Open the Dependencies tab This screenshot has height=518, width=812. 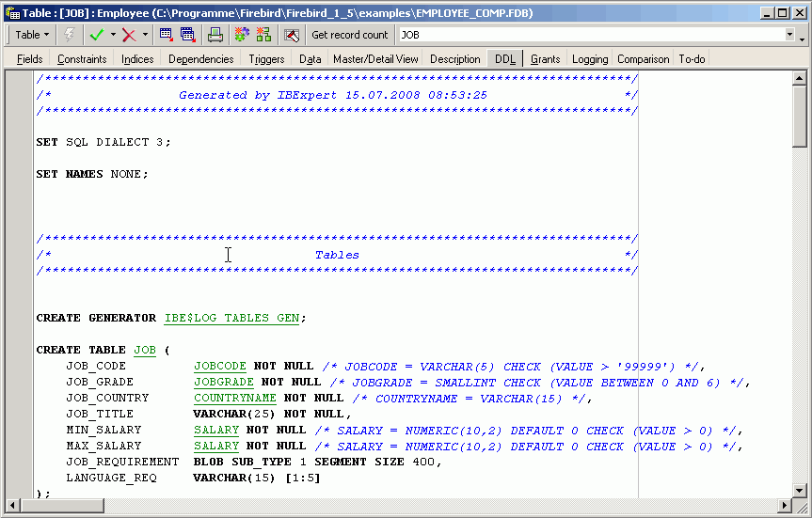[x=201, y=59]
